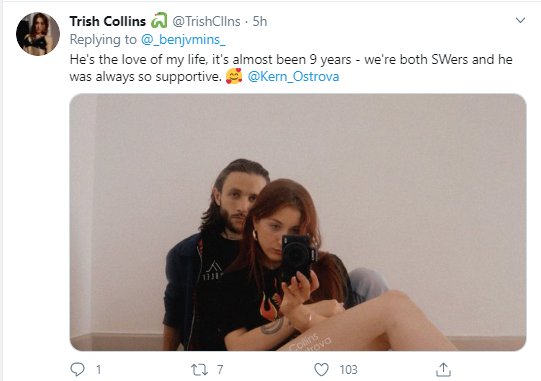
Task: Open the @_benjvmins_ mention link
Action: pos(183,40)
